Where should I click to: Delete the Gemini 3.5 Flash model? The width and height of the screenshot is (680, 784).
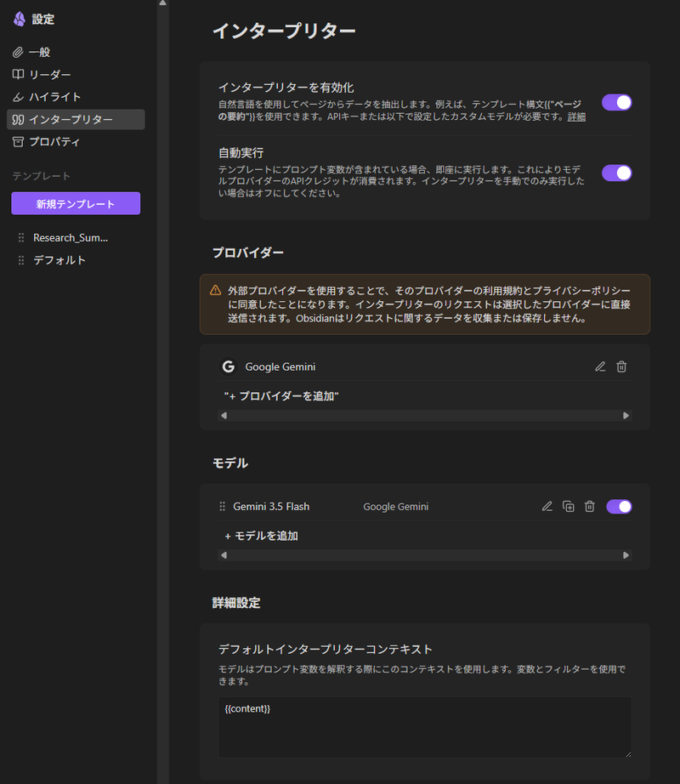point(590,507)
